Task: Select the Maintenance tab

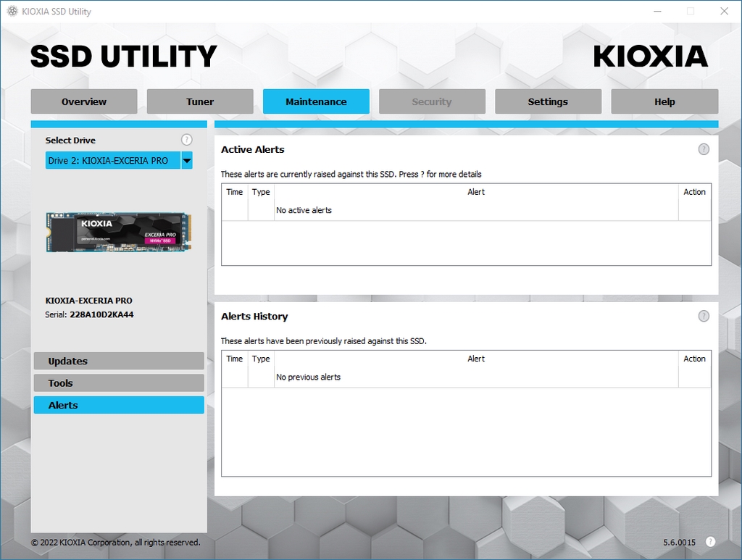Action: (x=316, y=101)
